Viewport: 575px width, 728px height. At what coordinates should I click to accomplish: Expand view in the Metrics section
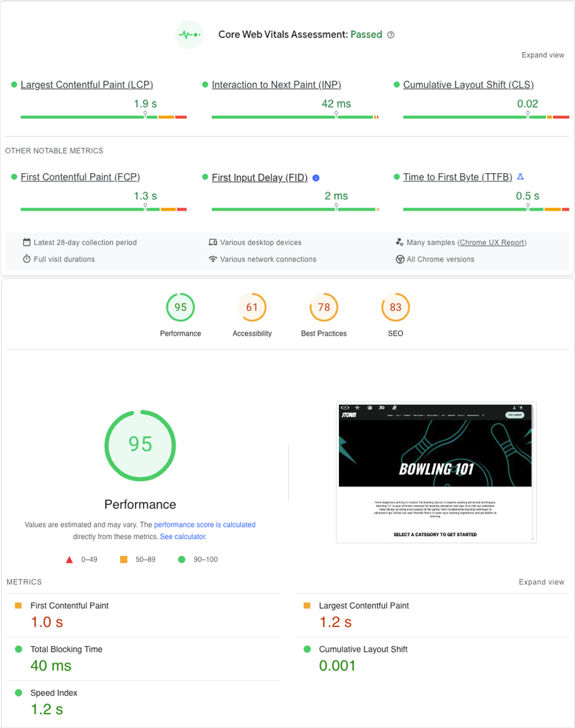pos(541,582)
